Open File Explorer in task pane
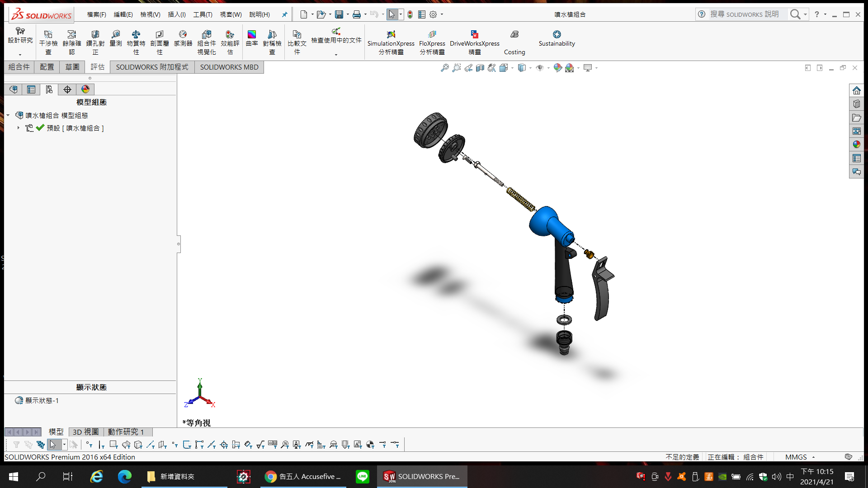 click(857, 117)
